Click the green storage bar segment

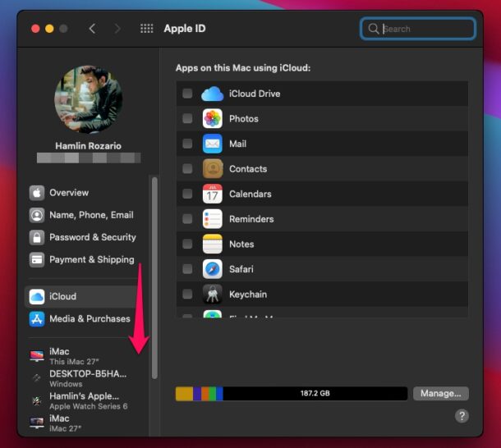[x=213, y=393]
